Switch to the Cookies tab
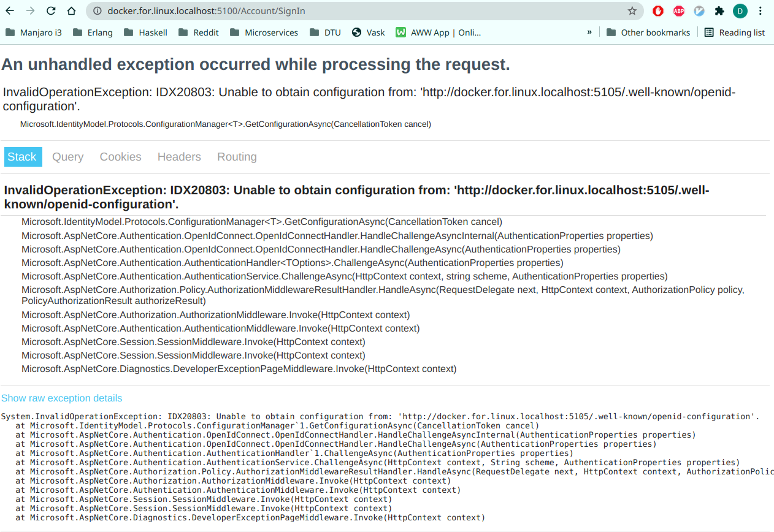 coord(120,157)
